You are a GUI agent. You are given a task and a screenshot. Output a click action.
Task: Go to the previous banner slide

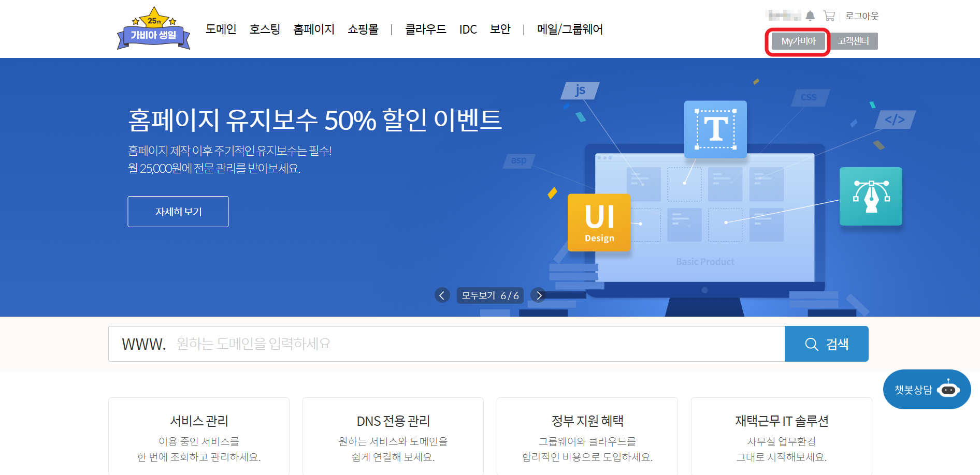pos(442,295)
